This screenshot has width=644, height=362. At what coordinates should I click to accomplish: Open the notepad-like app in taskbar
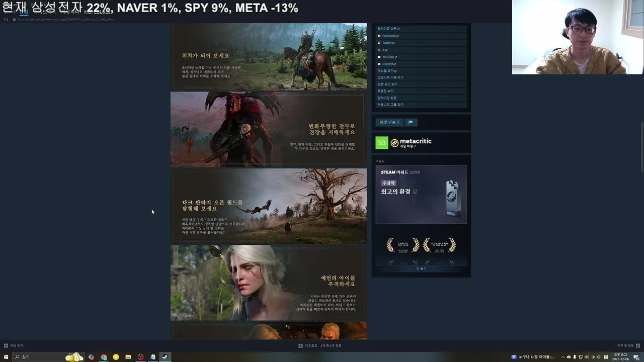coord(153,357)
